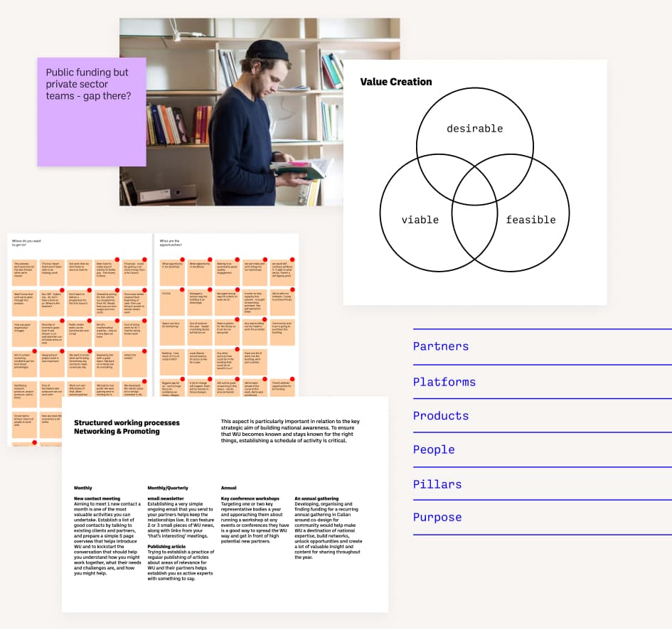This screenshot has width=672, height=630.
Task: Click the paragraph beginning 'This aspect is particularly important'
Action: pyautogui.click(x=290, y=431)
